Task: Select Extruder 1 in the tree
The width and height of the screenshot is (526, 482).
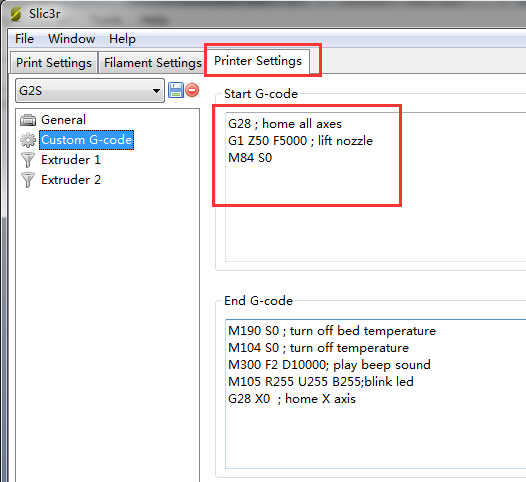Action: [71, 160]
